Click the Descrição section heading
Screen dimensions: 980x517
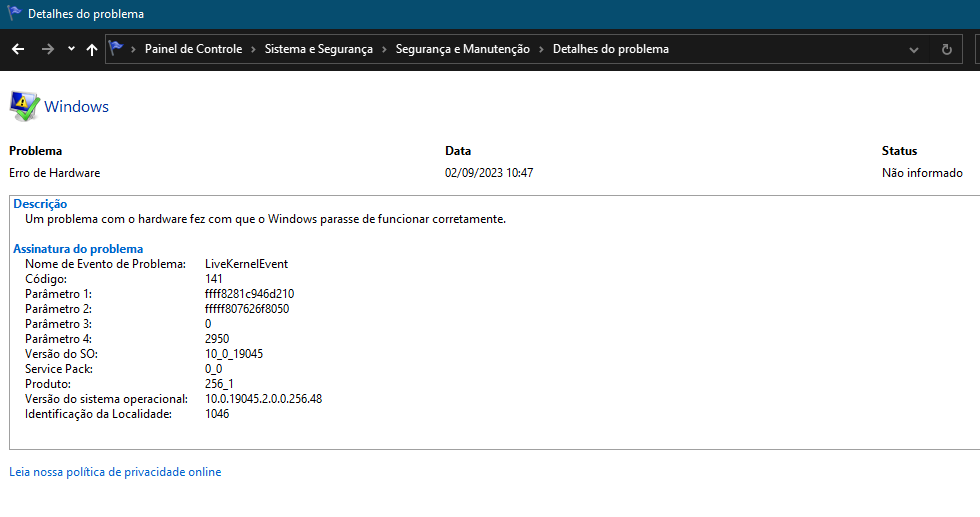pyautogui.click(x=40, y=204)
